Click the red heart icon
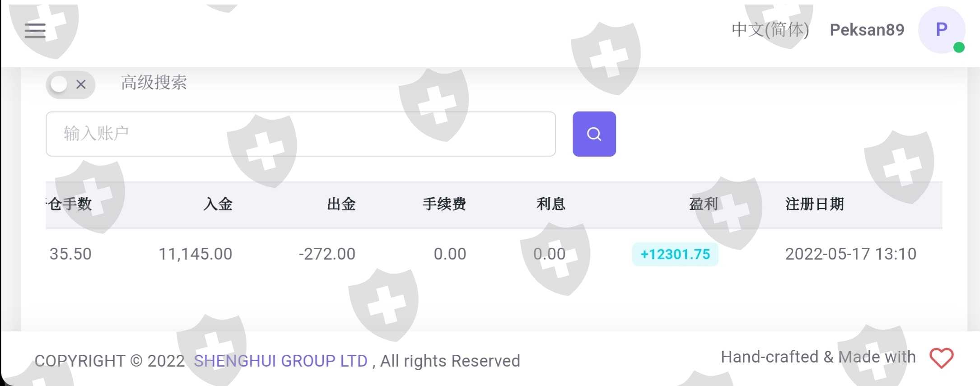The image size is (980, 386). (x=941, y=358)
